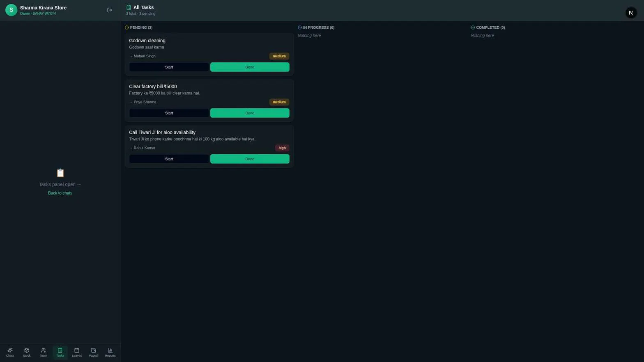Viewport: 644px width, 362px height.
Task: Click the logout icon beside store name
Action: [x=110, y=10]
